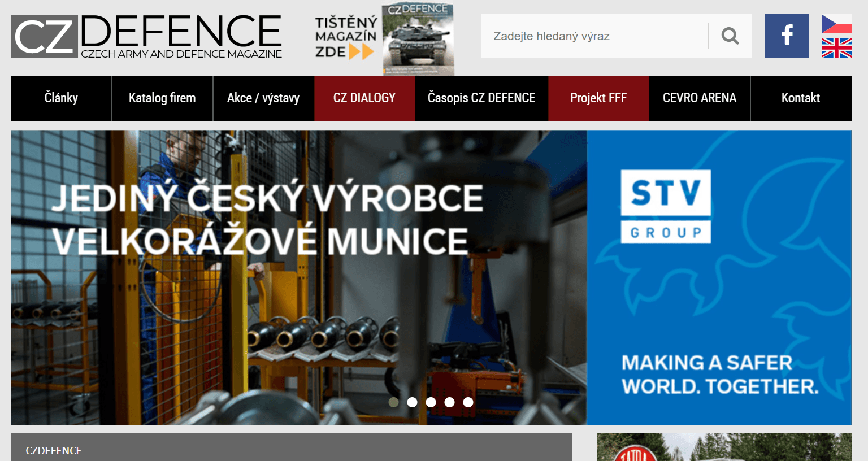Open the Články menu item
868x461 pixels.
click(61, 98)
